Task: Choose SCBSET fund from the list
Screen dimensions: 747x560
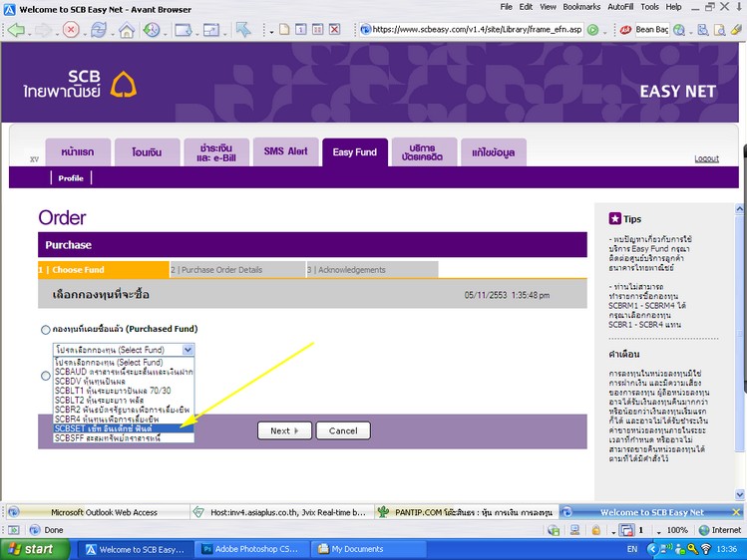Action: tap(124, 428)
